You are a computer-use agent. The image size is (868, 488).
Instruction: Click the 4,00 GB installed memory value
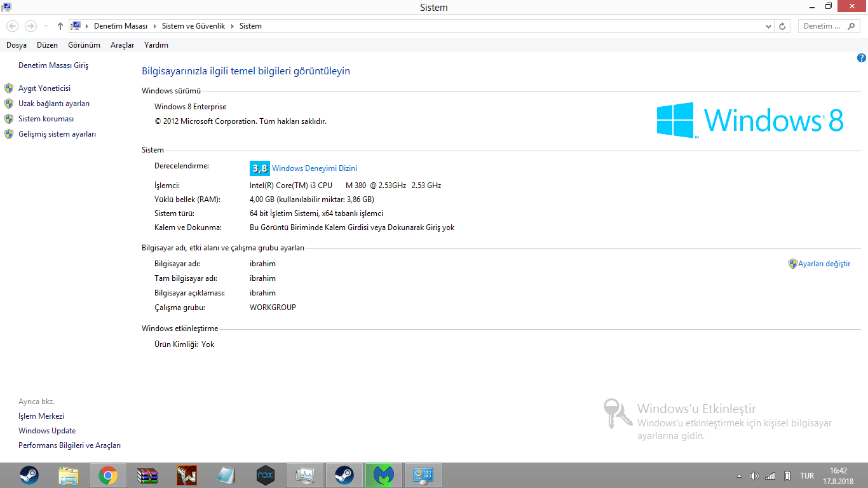[x=312, y=200]
